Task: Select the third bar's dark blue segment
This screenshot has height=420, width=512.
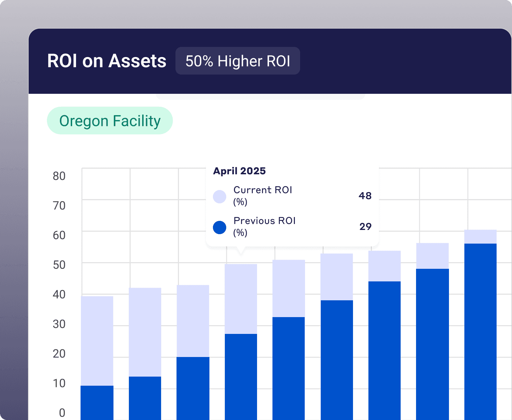Action: [193, 388]
